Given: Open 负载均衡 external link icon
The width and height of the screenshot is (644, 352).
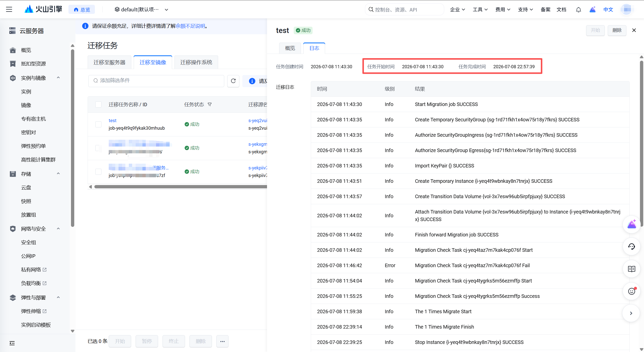Looking at the screenshot, I should [45, 283].
